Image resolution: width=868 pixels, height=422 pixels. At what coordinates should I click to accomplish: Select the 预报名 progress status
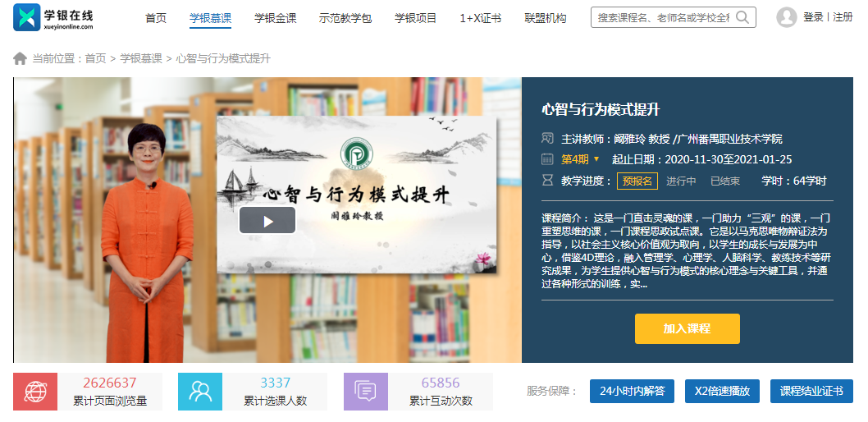coord(637,181)
